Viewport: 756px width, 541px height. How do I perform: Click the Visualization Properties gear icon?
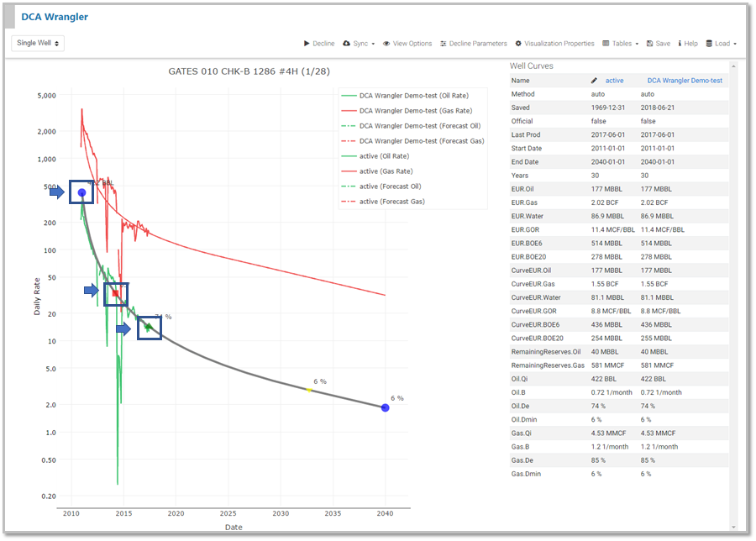pyautogui.click(x=518, y=44)
